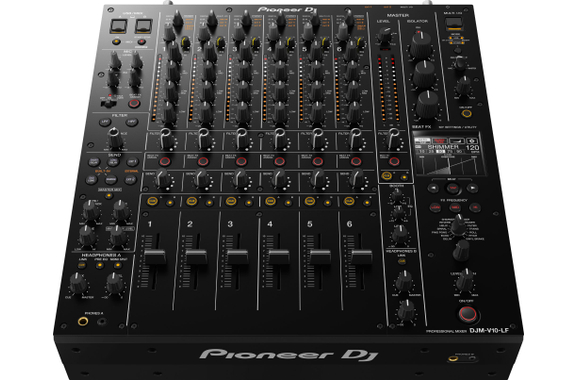Toggle the master CUE button
Viewport: 576px width, 380px height.
click(386, 176)
